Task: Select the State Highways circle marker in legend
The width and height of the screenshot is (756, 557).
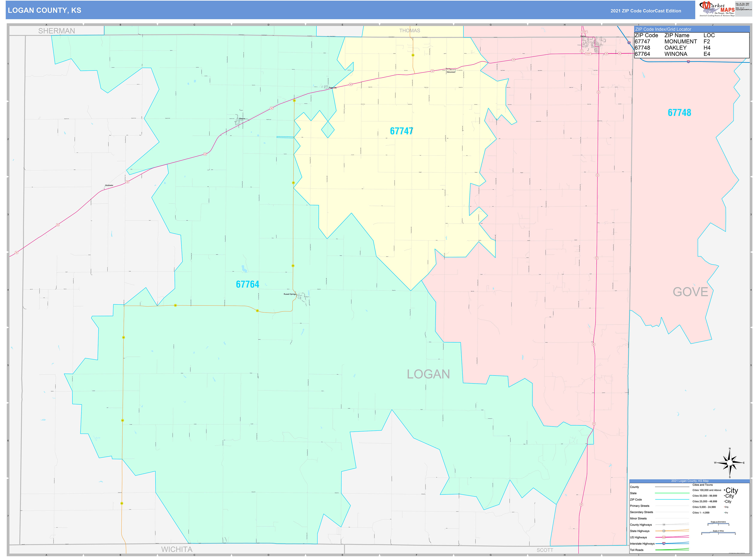Action: [664, 531]
